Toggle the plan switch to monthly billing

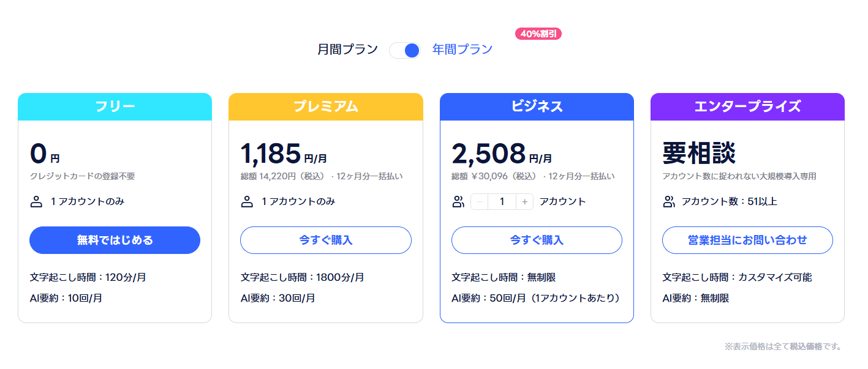(x=405, y=50)
